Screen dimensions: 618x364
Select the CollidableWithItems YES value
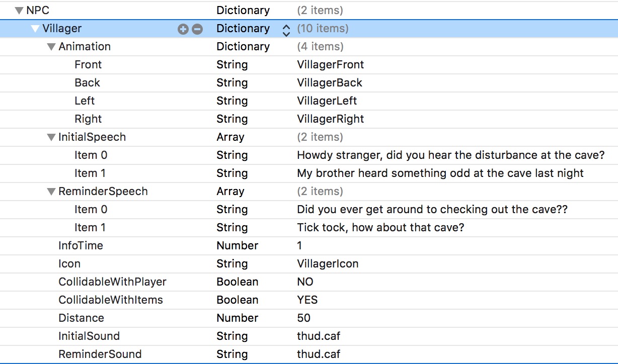(307, 300)
